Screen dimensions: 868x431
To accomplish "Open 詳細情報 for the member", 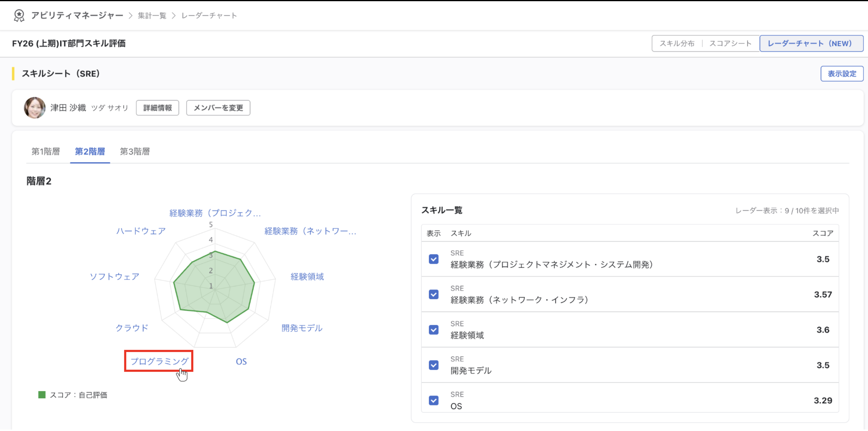I will (157, 108).
